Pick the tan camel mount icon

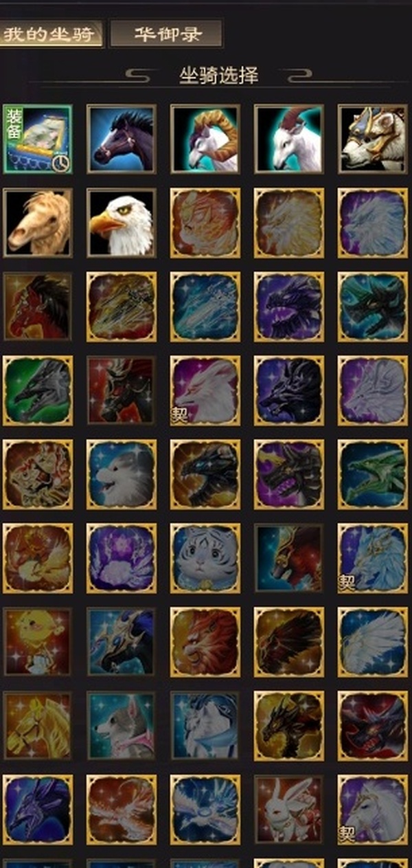click(37, 223)
